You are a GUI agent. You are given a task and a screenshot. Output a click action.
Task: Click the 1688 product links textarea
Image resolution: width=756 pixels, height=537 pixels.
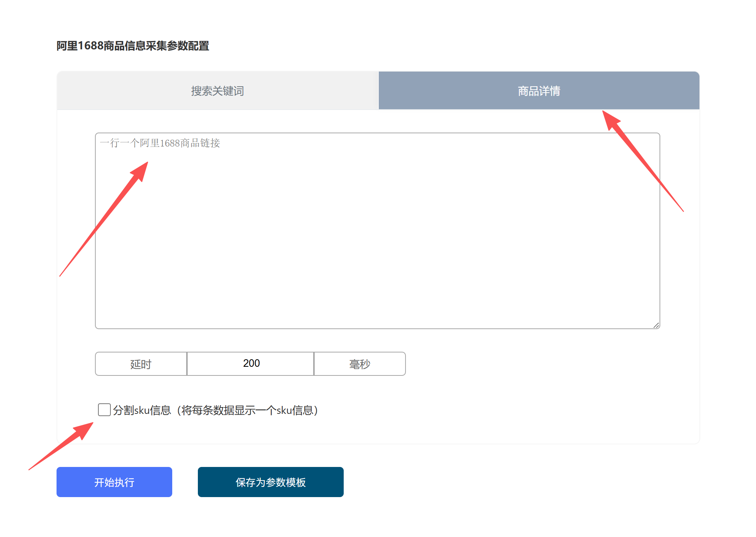point(377,231)
